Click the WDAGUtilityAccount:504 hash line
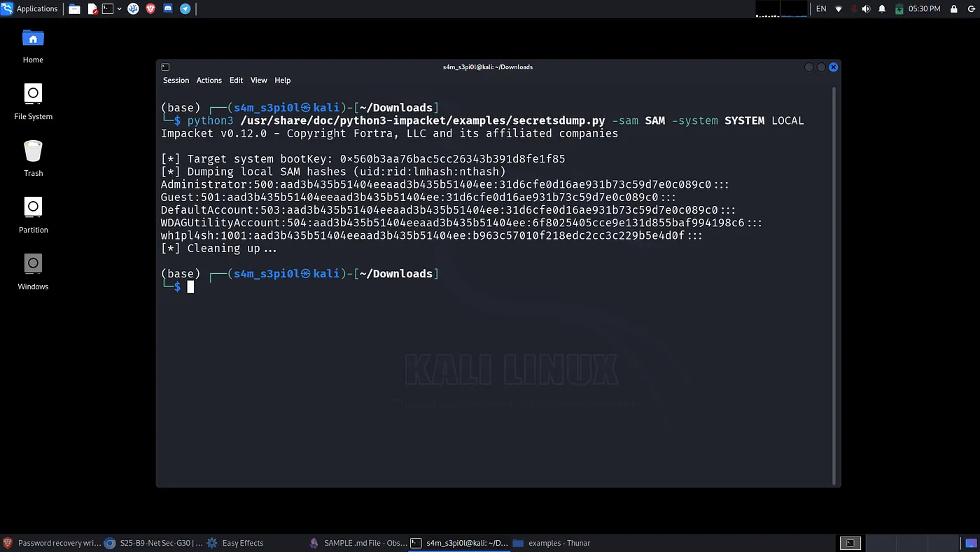 click(x=461, y=223)
